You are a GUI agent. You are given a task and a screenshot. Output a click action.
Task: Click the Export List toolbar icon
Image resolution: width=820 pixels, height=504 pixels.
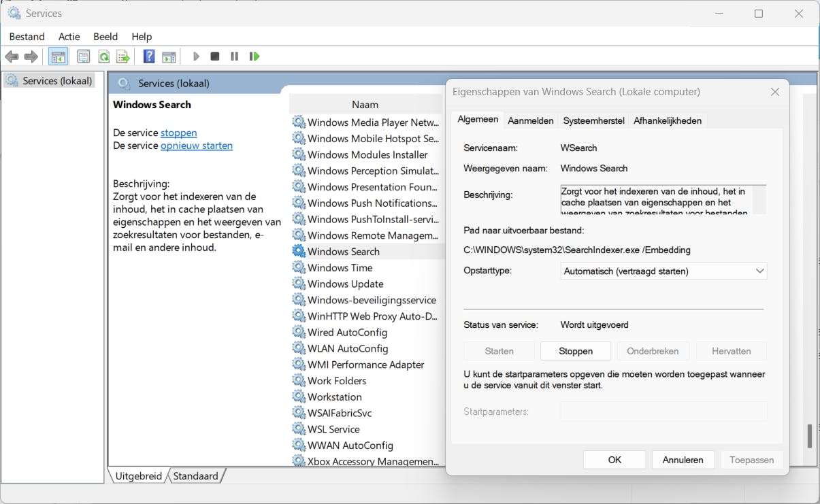point(122,56)
